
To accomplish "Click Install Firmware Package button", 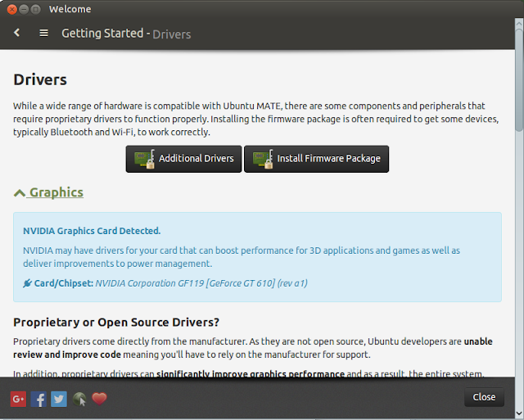I will pos(316,159).
